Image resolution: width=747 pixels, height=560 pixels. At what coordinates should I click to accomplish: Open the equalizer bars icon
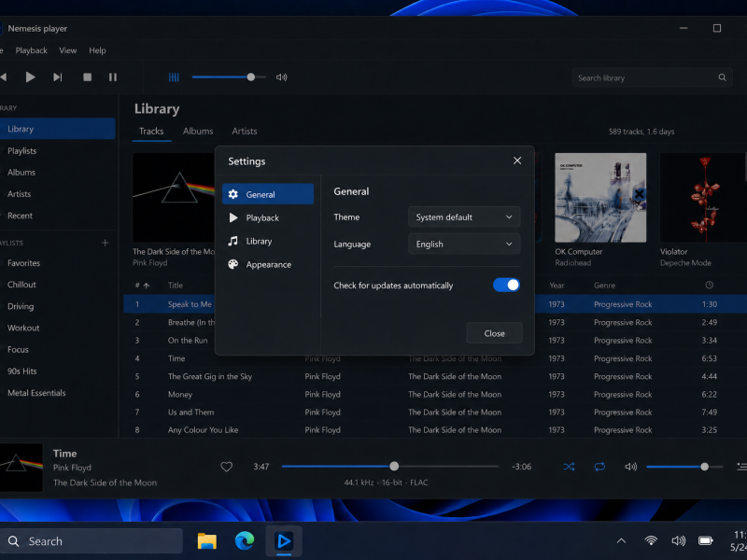point(174,77)
